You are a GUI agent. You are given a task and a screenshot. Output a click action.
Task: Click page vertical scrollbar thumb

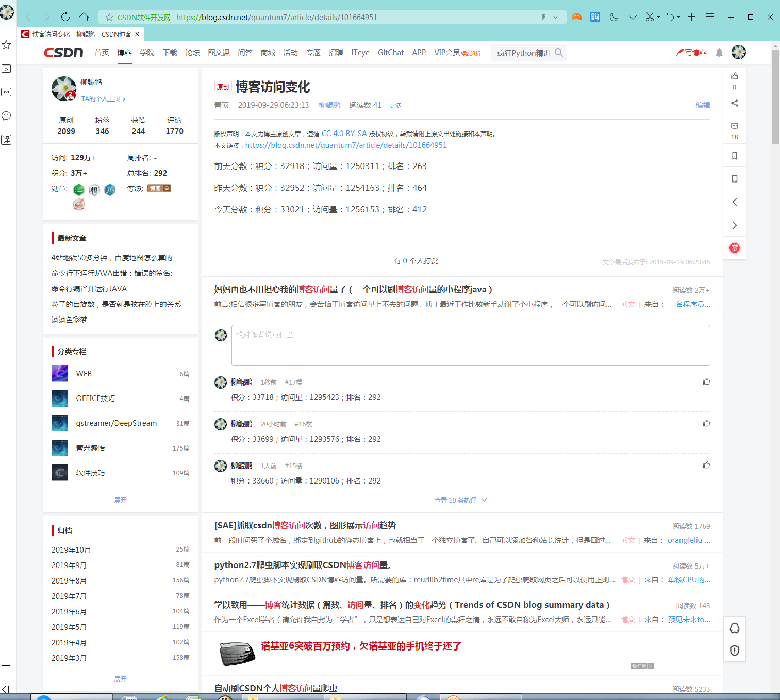775,96
